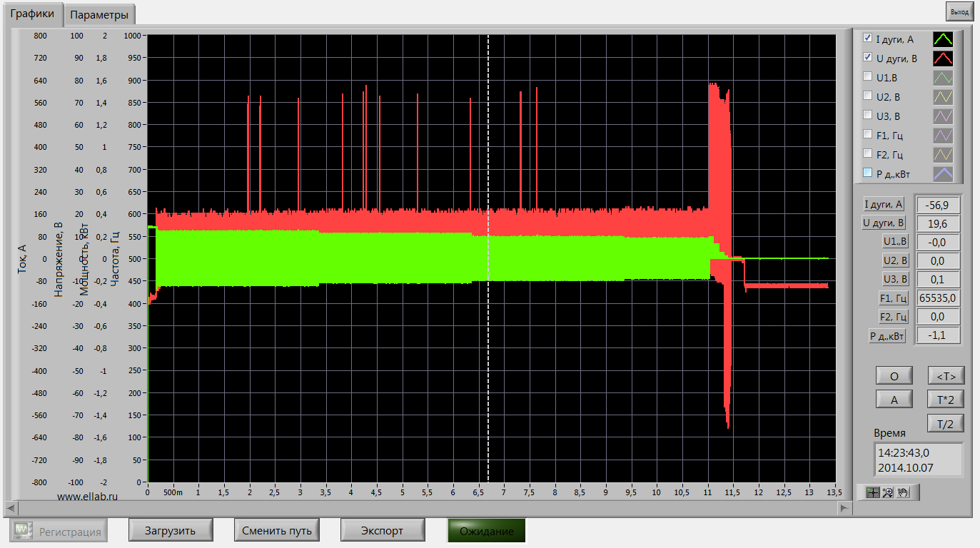
Task: Click the www.ellab.ru text
Action: coord(87,495)
